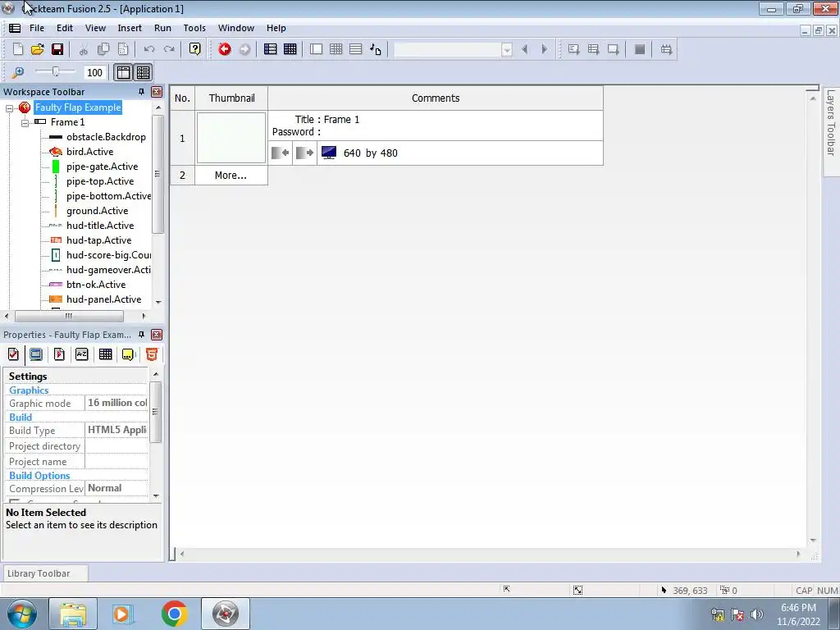Pin the Properties panel
The image size is (840, 630).
click(141, 335)
